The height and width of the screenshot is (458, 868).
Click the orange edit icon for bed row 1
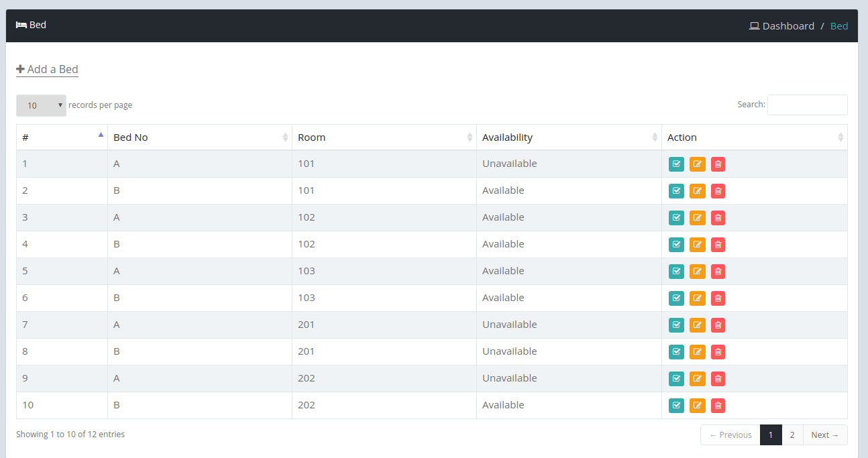coord(697,164)
